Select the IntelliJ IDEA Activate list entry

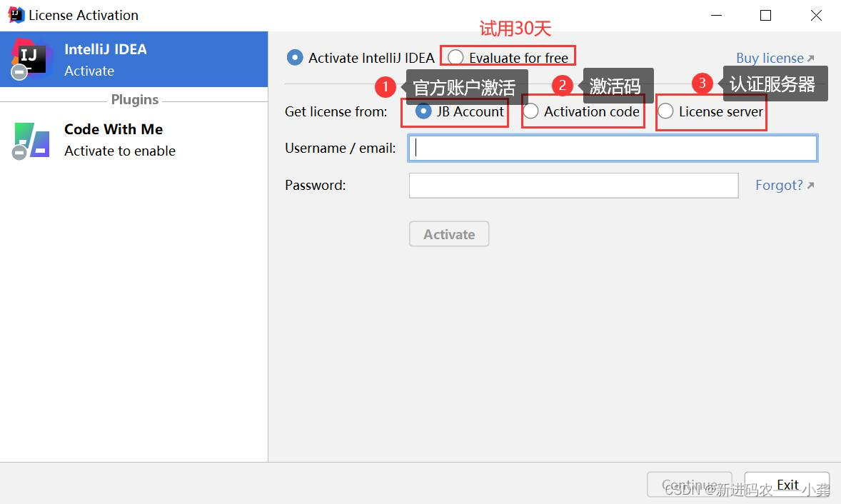pos(134,59)
